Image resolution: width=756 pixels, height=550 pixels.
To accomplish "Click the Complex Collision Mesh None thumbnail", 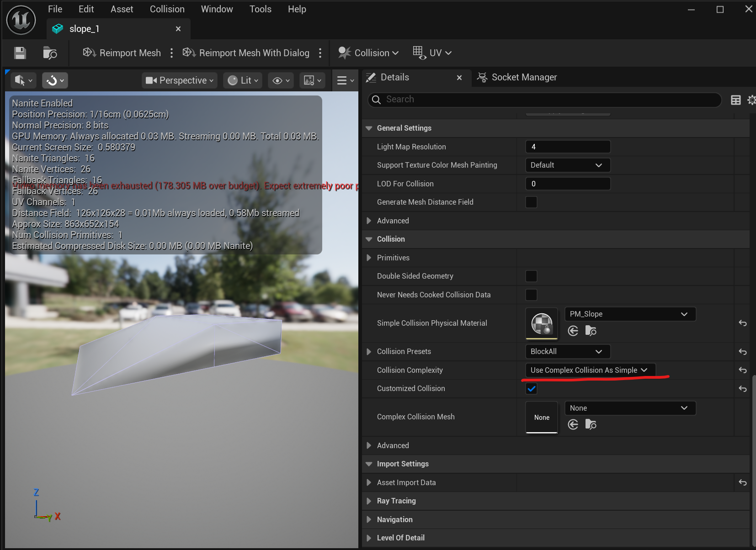I will [542, 417].
